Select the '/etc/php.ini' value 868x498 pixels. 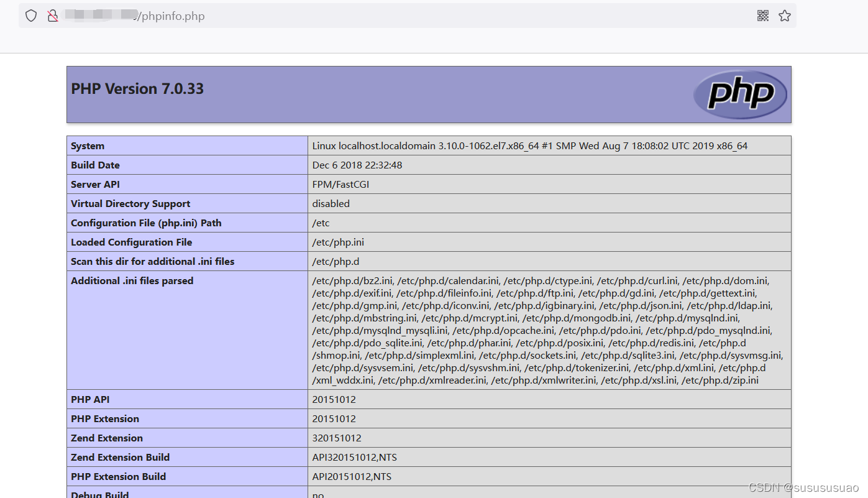pyautogui.click(x=337, y=242)
